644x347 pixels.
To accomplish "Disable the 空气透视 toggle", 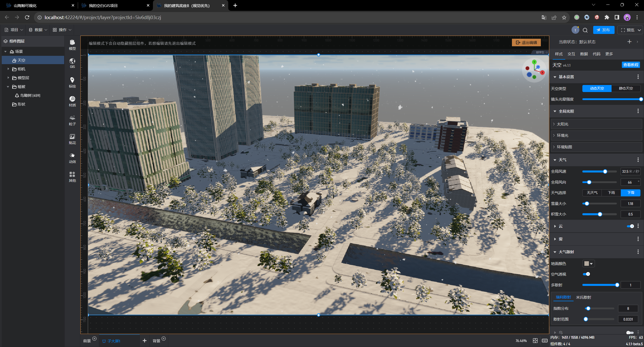I will point(586,274).
